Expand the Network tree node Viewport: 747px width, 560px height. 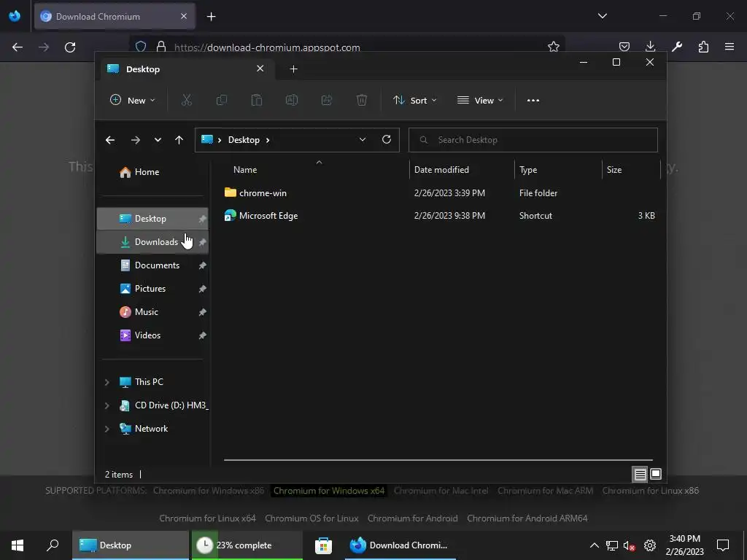[107, 429]
